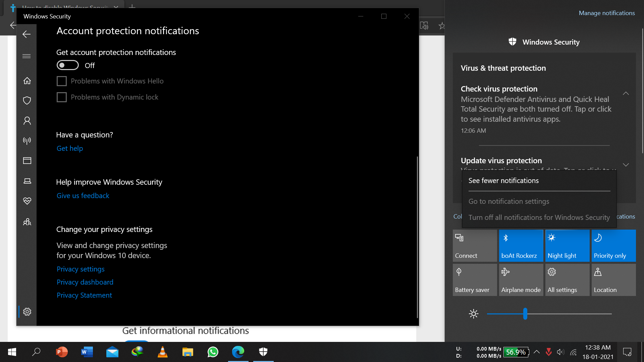Expand the Update virus protection notification
This screenshot has height=362, width=644.
click(x=626, y=165)
